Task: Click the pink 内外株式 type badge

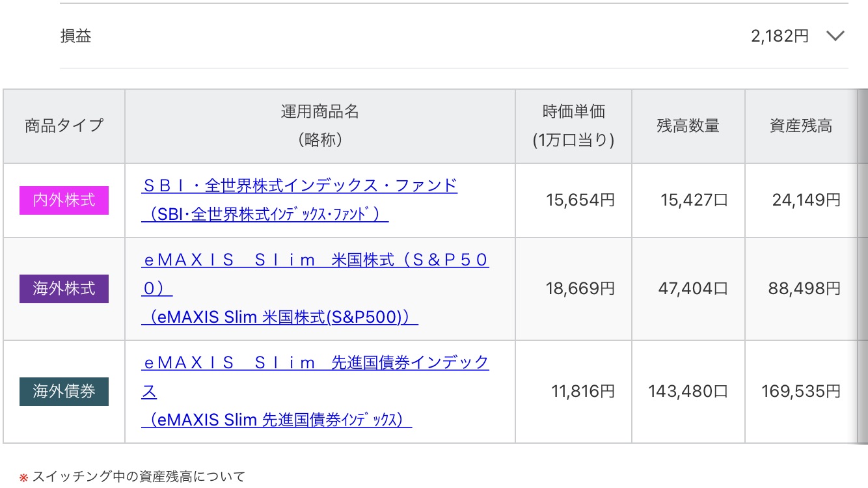Action: [64, 200]
